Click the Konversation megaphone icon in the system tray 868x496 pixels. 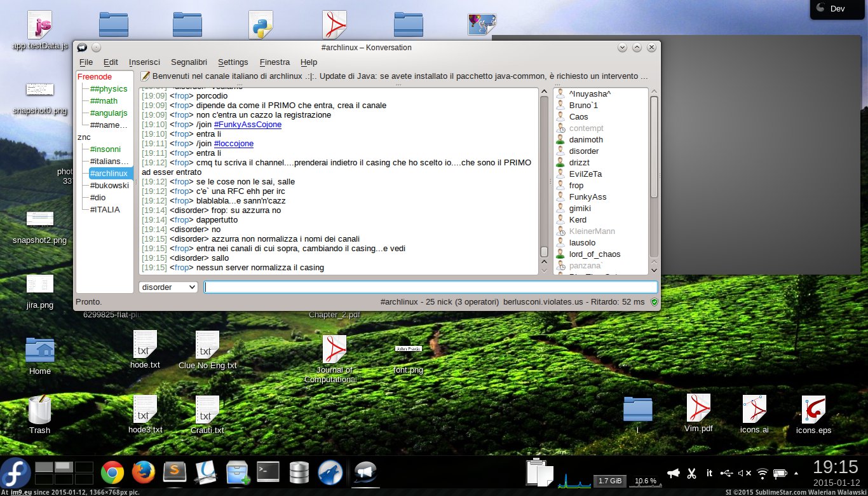pos(674,473)
